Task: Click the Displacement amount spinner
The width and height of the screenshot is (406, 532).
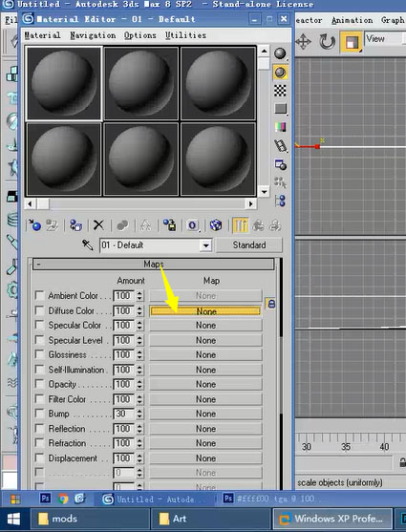Action: (139, 458)
